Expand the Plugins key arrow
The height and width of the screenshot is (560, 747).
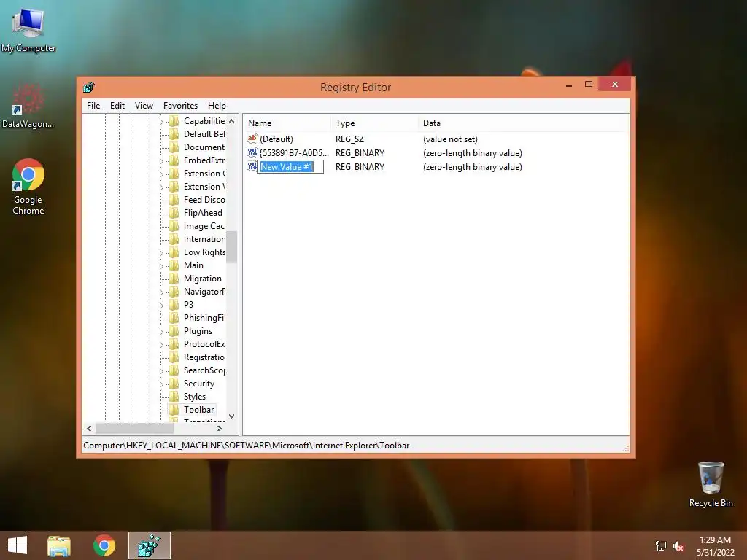(x=161, y=332)
